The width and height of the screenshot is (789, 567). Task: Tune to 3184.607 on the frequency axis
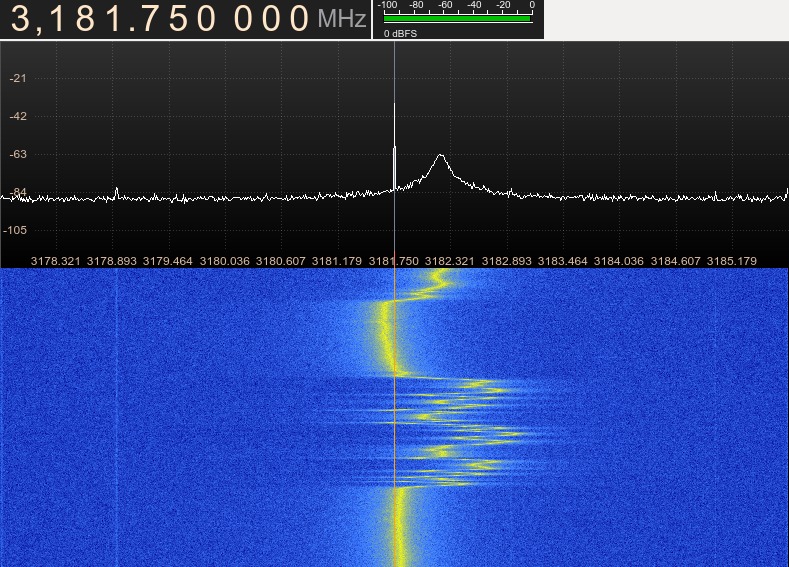pyautogui.click(x=675, y=261)
